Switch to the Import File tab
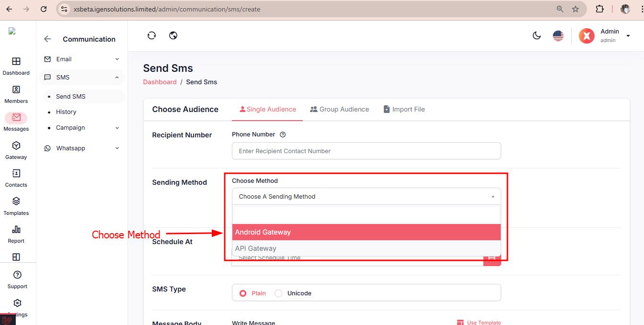Image resolution: width=644 pixels, height=325 pixels. 404,109
